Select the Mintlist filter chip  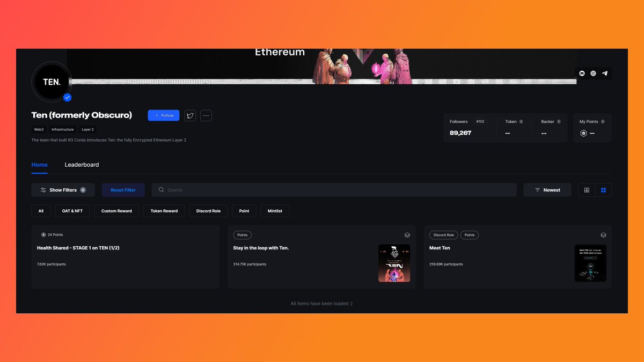tap(275, 211)
